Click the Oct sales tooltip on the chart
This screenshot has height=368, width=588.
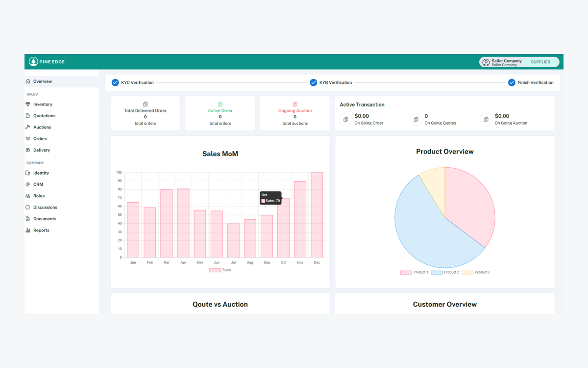(x=271, y=198)
